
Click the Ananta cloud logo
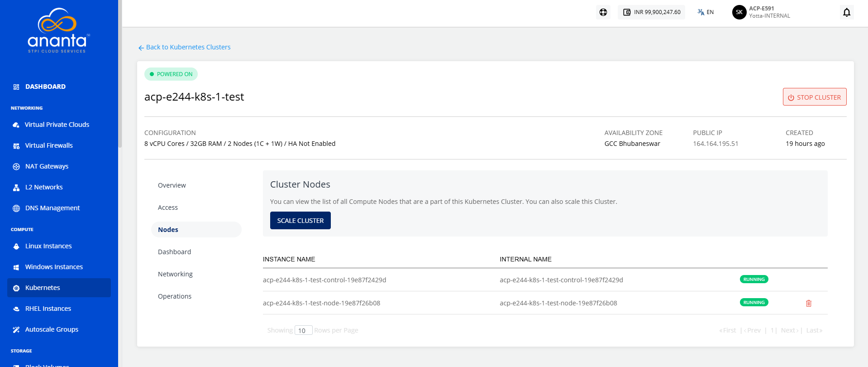point(59,30)
